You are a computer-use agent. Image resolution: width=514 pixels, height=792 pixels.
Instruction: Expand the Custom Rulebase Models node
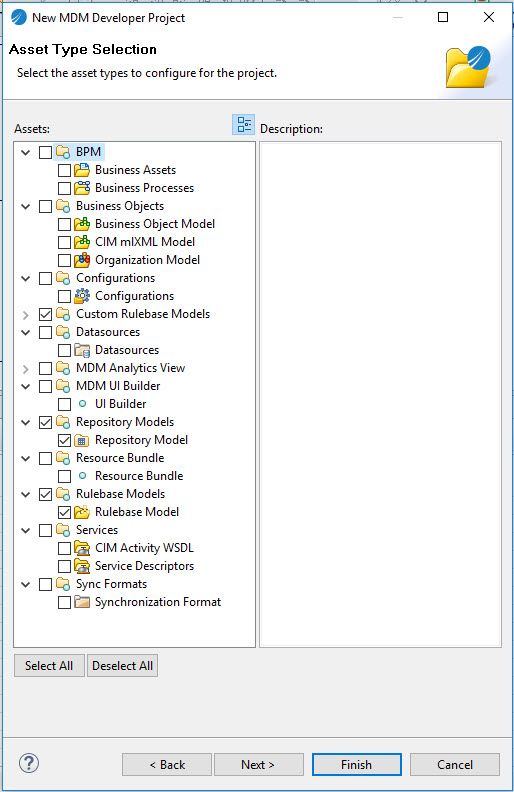click(26, 315)
